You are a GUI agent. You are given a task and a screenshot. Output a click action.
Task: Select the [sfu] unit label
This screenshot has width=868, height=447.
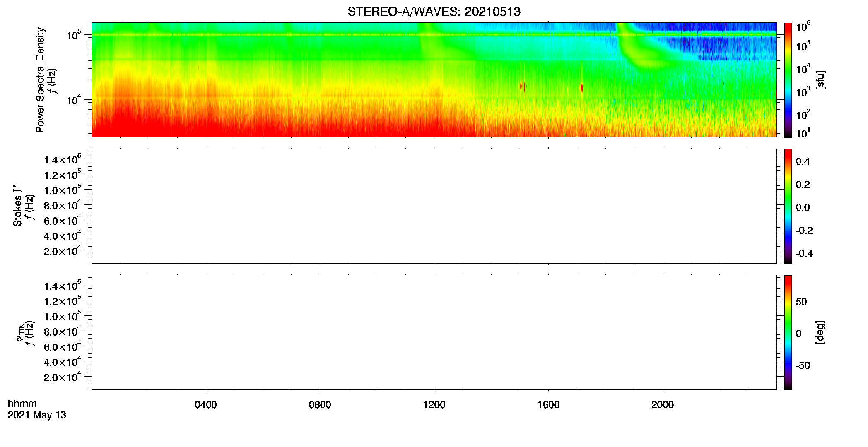[820, 80]
